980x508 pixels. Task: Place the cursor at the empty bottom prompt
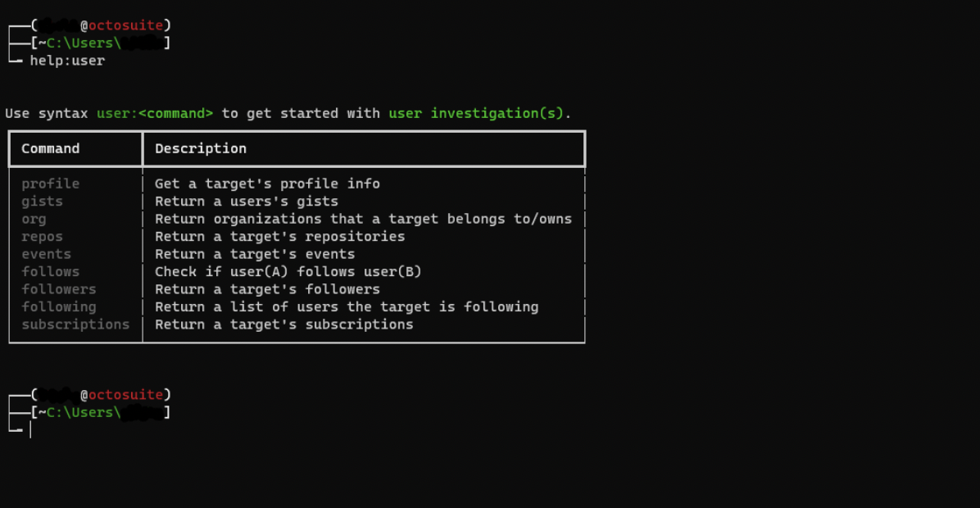click(x=30, y=430)
